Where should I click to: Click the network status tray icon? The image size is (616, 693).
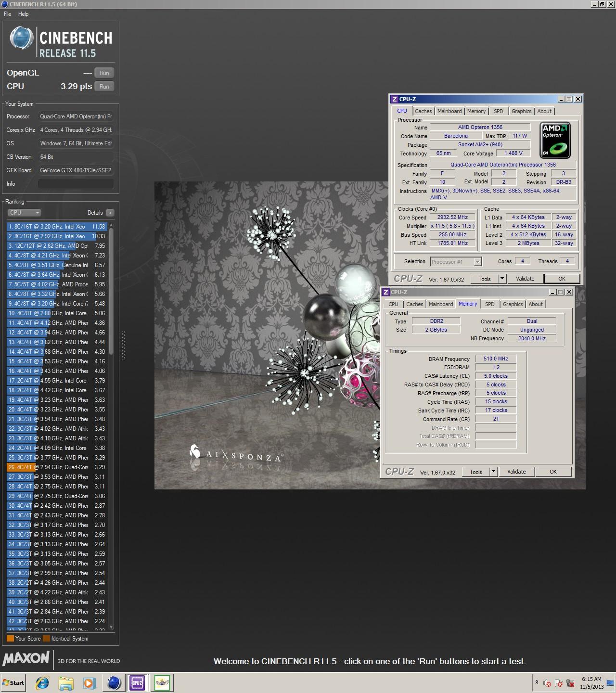tap(570, 683)
